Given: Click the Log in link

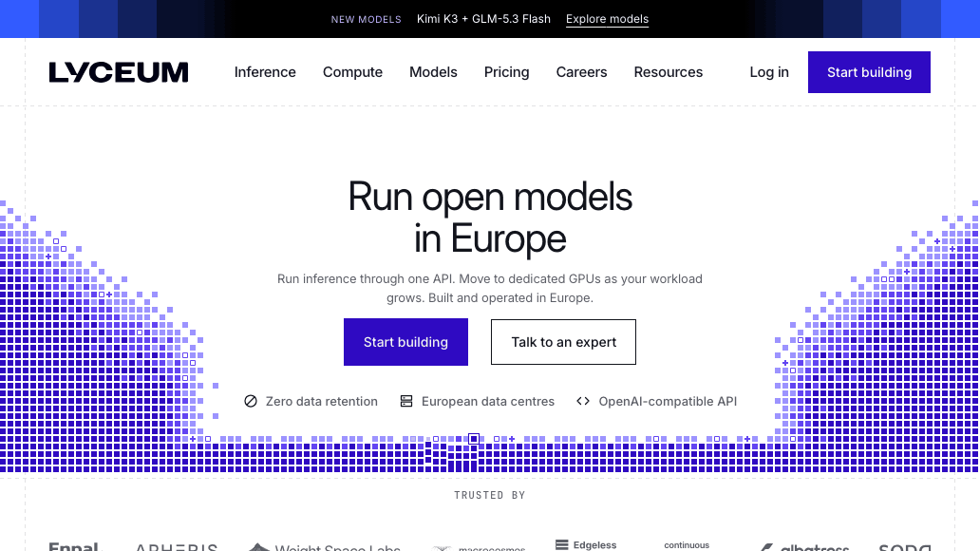Looking at the screenshot, I should (769, 72).
